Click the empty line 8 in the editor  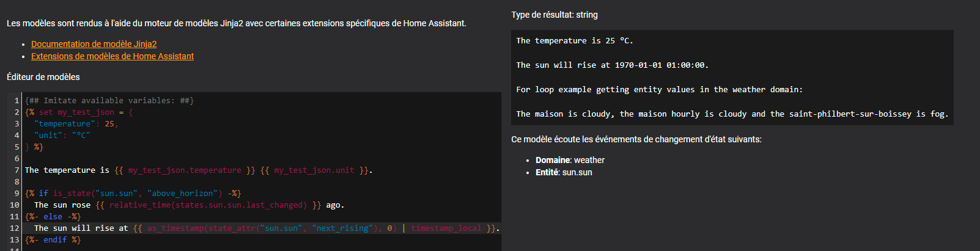(x=183, y=182)
